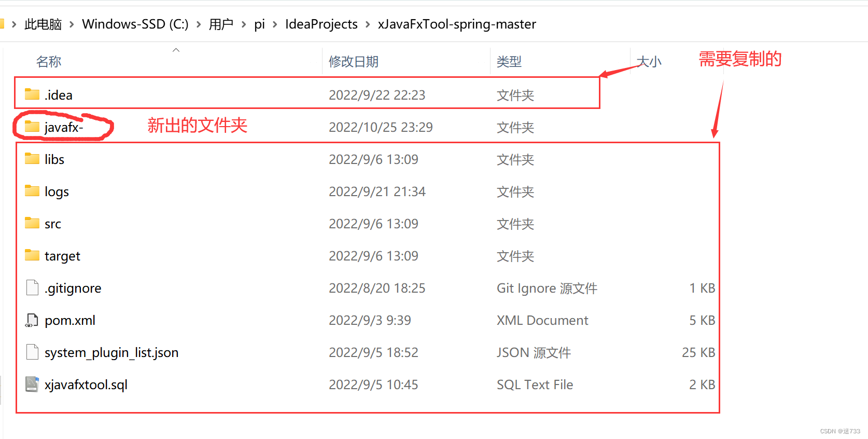Click type SQL Text File
The height and width of the screenshot is (439, 868).
pos(535,385)
